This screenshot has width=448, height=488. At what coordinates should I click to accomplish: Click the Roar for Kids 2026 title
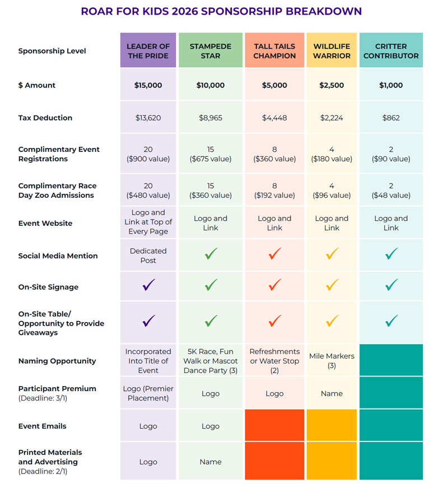click(x=221, y=11)
